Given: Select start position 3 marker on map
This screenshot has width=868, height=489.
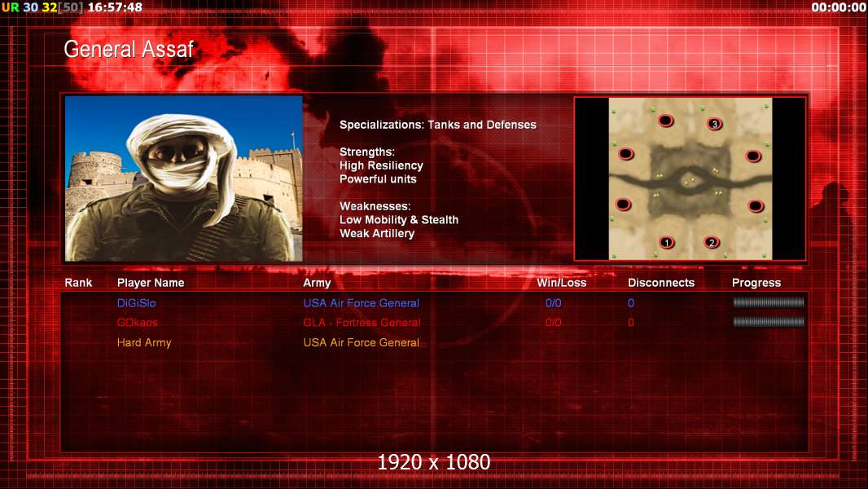Looking at the screenshot, I should 714,124.
